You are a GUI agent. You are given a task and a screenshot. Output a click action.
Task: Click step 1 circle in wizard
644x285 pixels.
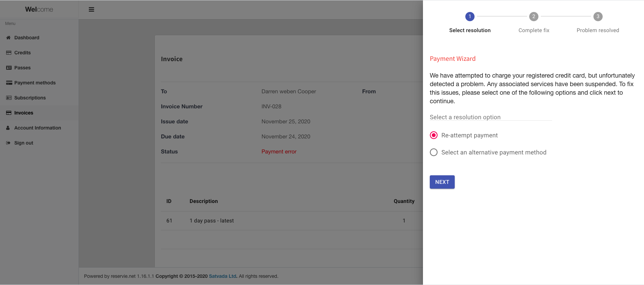point(470,16)
